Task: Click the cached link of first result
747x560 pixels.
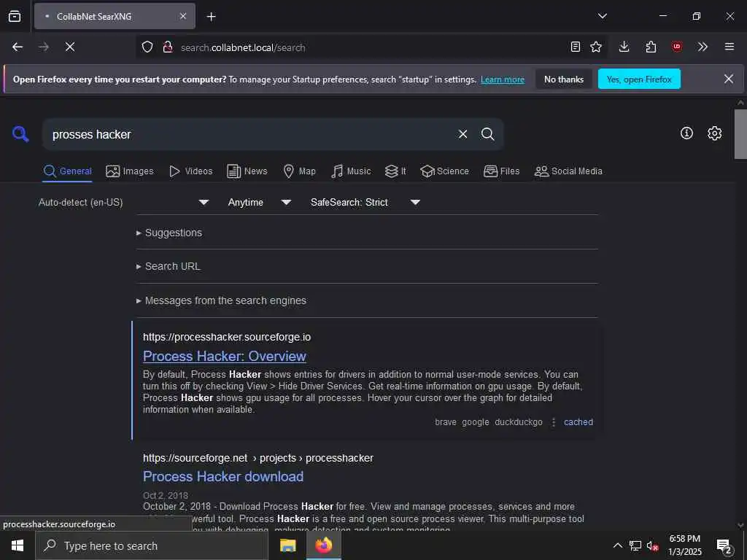Action: [x=578, y=422]
